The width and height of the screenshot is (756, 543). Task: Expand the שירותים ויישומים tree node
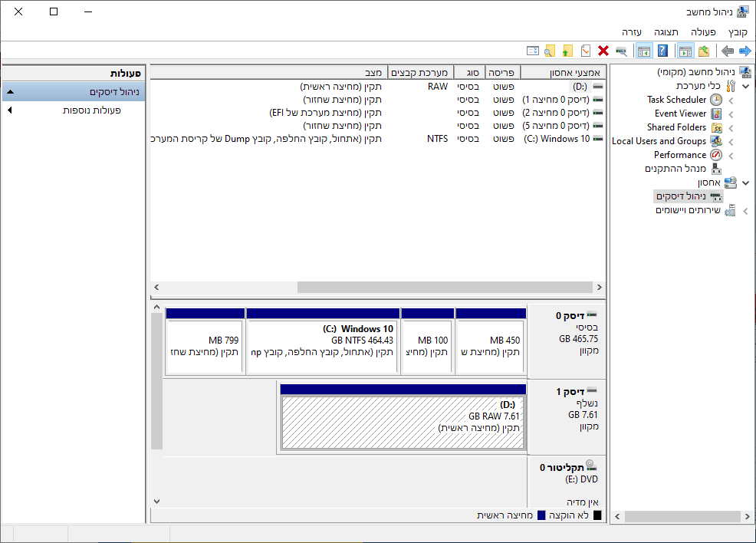tap(745, 211)
